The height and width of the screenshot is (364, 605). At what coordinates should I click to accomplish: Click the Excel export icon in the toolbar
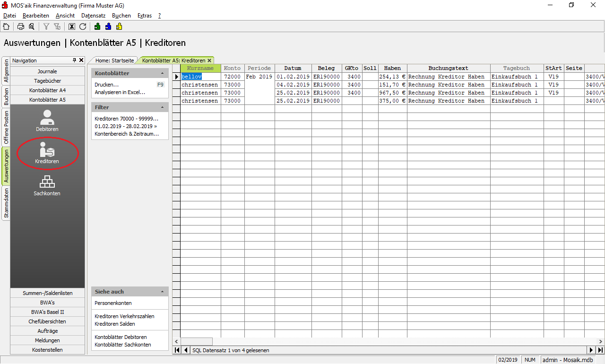pos(72,26)
